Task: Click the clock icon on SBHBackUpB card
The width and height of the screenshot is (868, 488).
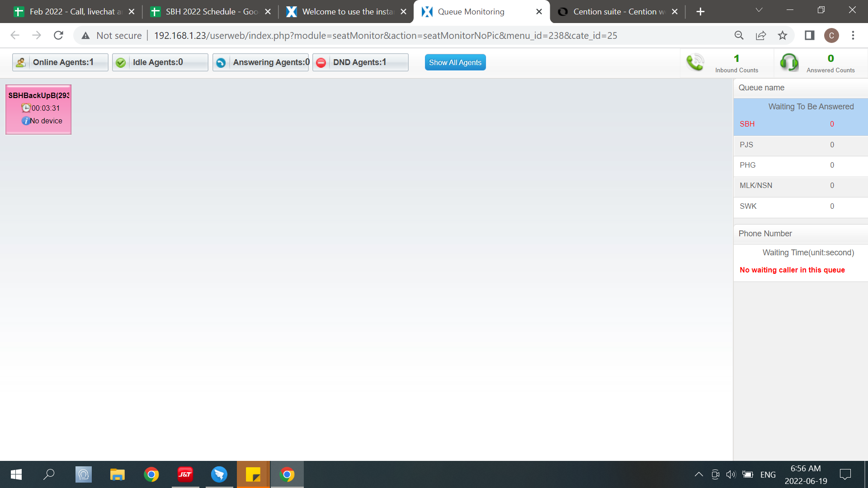Action: pos(26,108)
